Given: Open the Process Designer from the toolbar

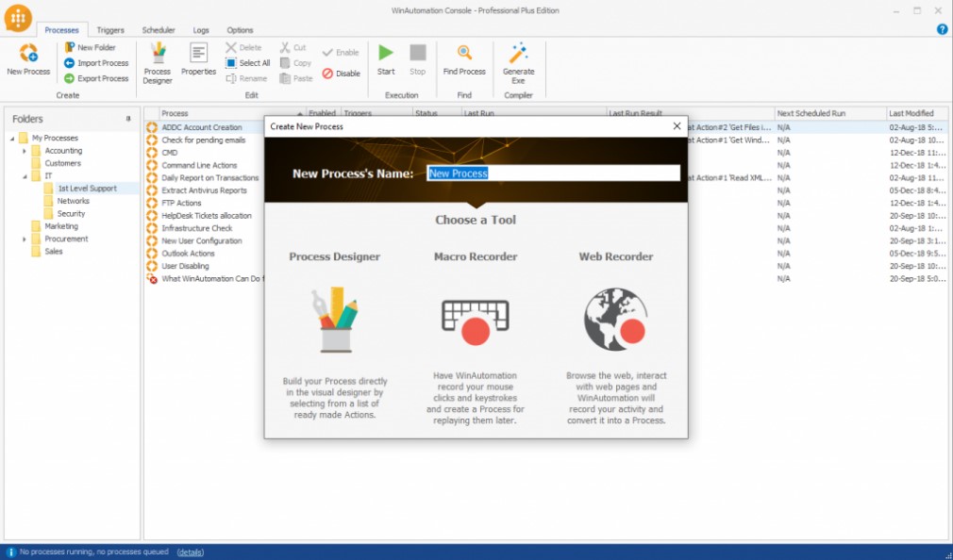Looking at the screenshot, I should pos(157,58).
